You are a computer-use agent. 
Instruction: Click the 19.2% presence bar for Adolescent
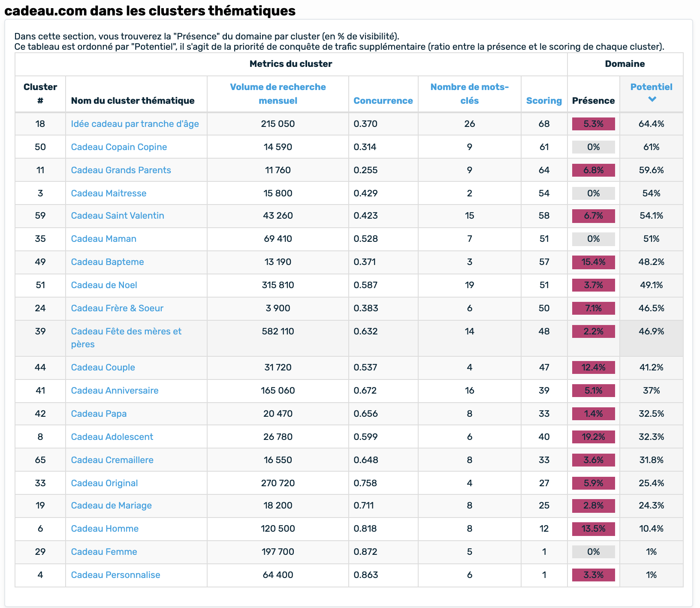(x=594, y=437)
